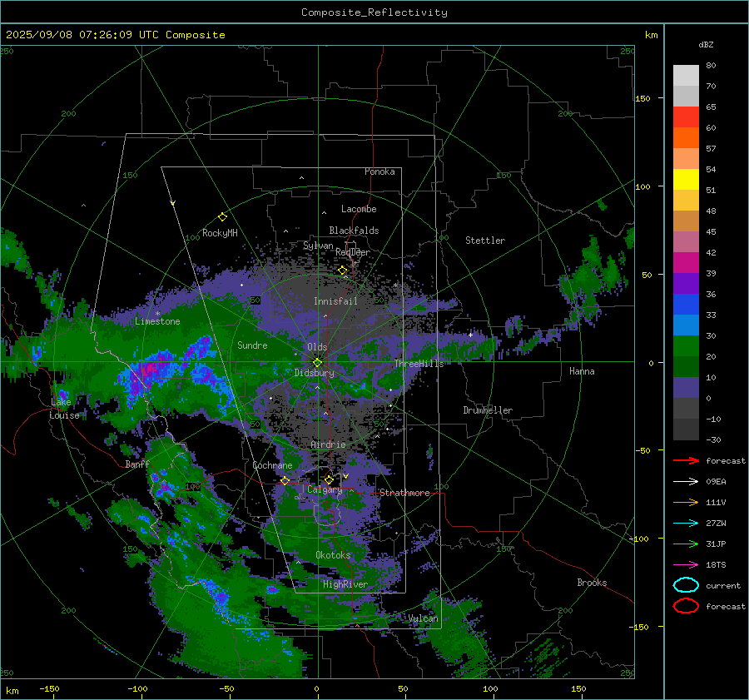Click the Lacombe city label
This screenshot has height=700, width=749.
pos(359,209)
